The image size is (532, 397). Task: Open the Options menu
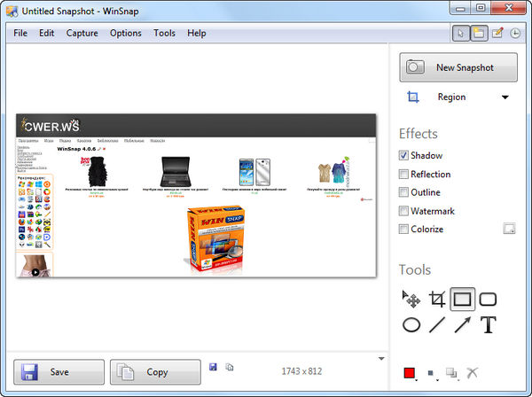pyautogui.click(x=125, y=33)
